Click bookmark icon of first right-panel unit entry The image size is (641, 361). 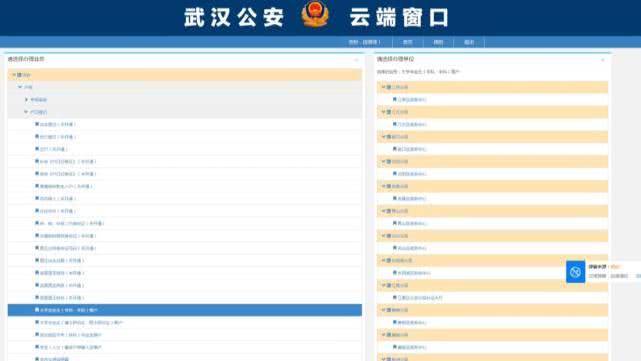395,99
